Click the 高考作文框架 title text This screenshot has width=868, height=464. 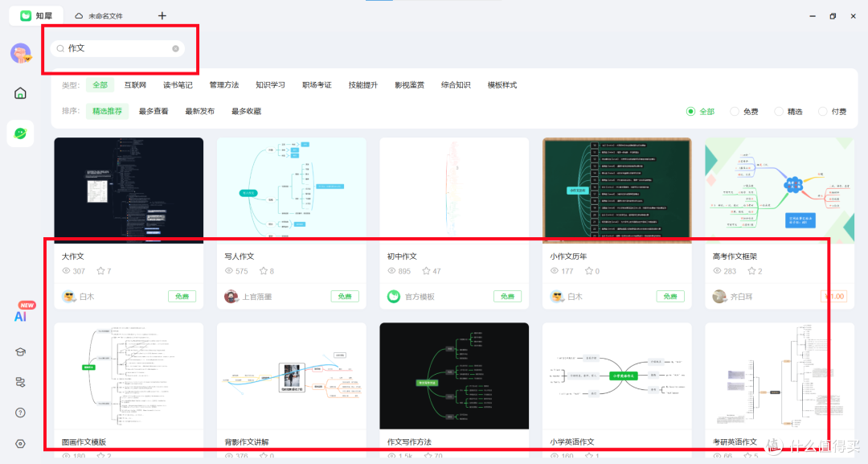point(735,257)
